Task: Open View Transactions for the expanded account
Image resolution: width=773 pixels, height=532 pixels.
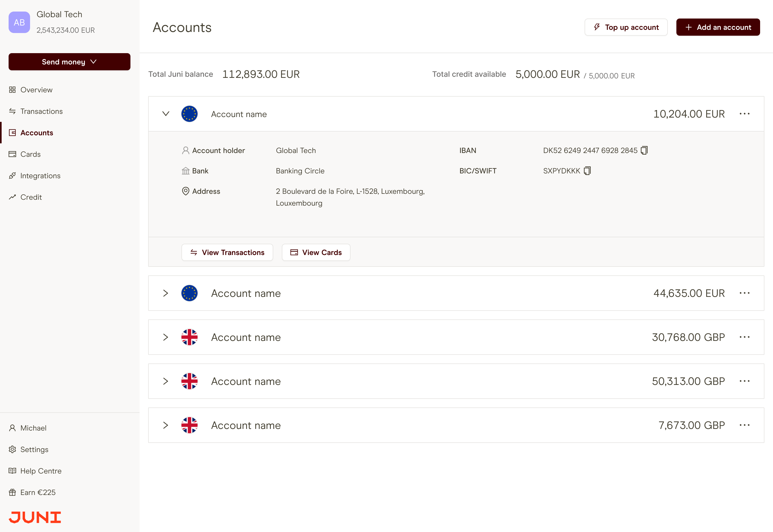Action: 227,252
